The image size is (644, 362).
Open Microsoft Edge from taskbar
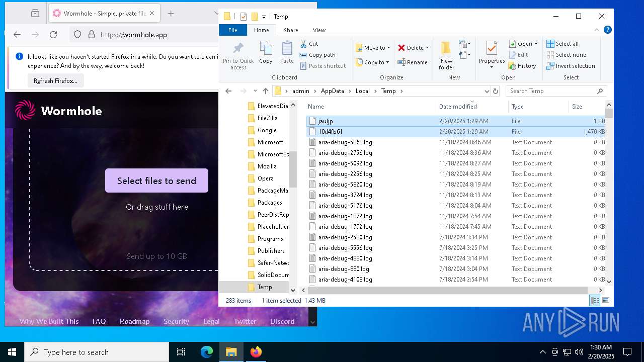click(207, 352)
